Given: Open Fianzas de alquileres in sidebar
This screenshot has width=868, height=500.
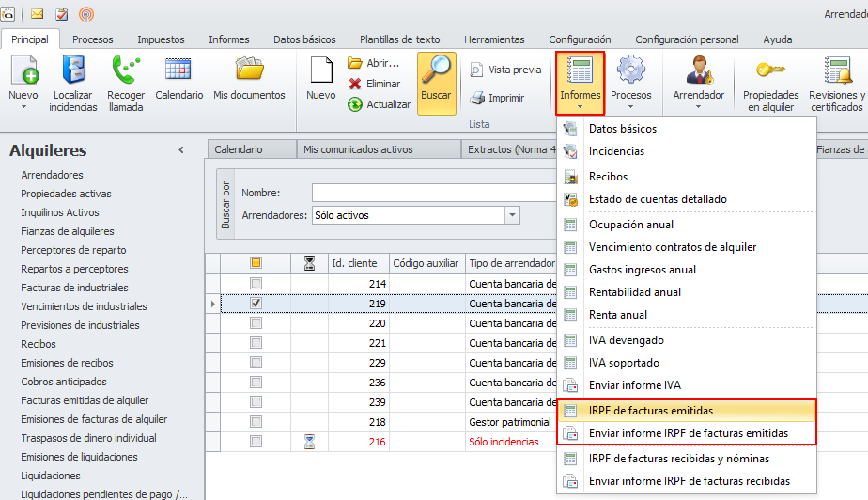Looking at the screenshot, I should click(68, 231).
